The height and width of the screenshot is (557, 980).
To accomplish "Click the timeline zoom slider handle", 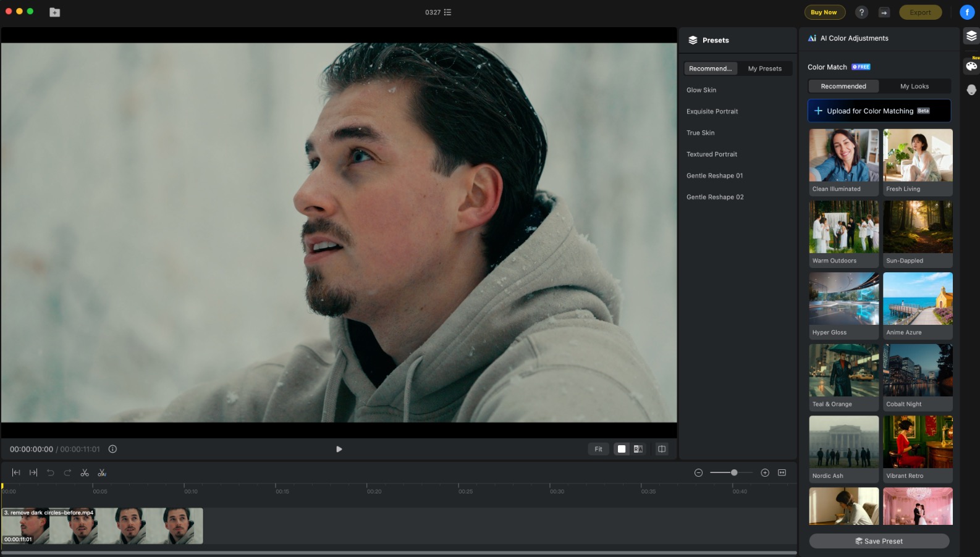I will pos(734,473).
